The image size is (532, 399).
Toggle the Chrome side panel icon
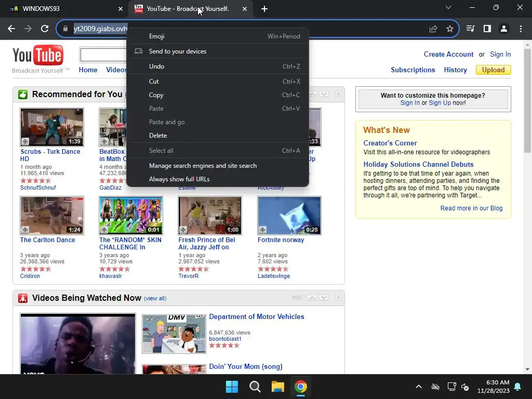point(487,29)
